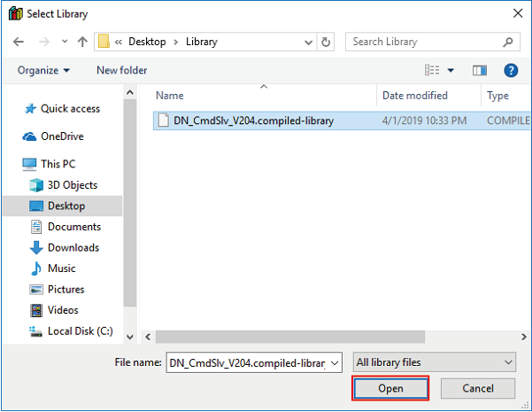Viewport: 532px width, 412px height.
Task: Click the Music folder note icon
Action: (x=36, y=268)
